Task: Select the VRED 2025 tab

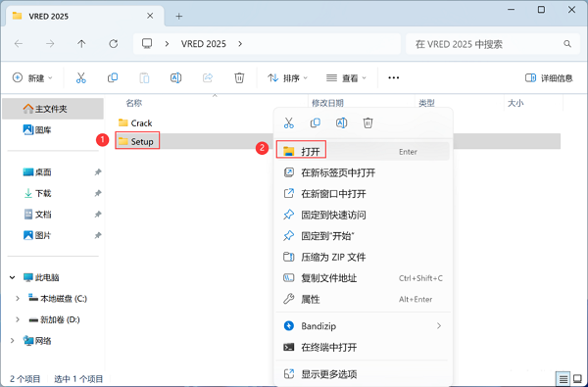Action: point(84,16)
